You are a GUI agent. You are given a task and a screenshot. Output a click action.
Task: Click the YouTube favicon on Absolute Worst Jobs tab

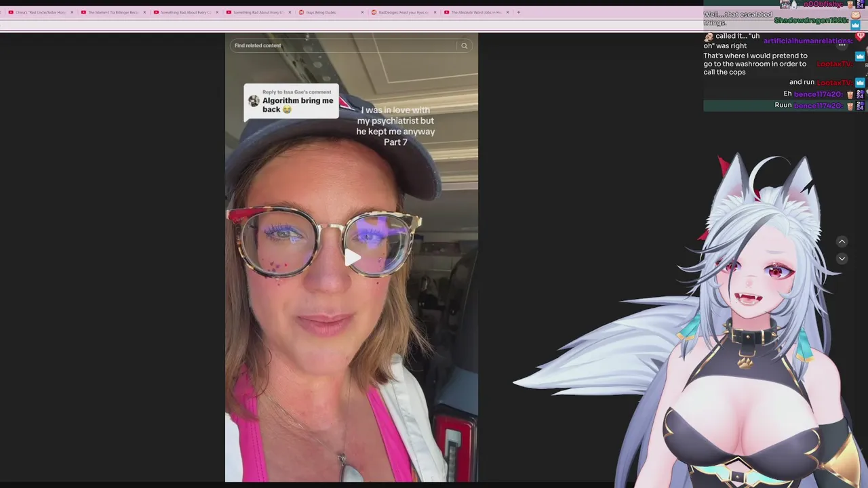[447, 12]
